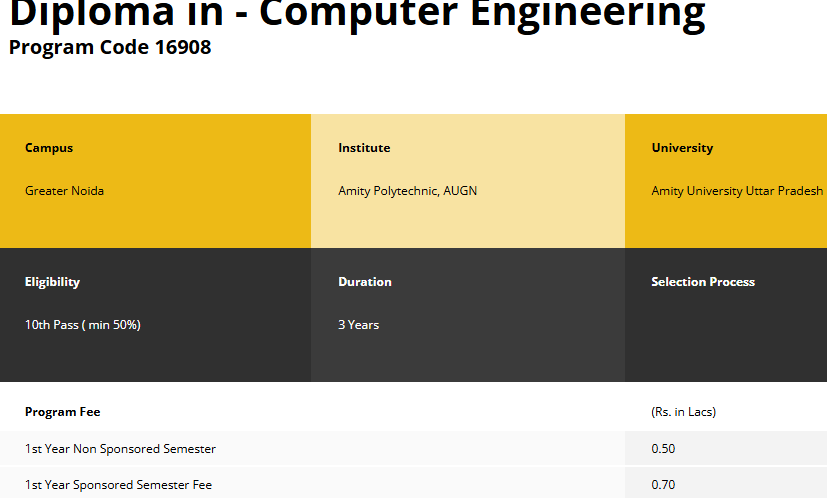The image size is (827, 498).
Task: Select the 1st Year Non Sponsored Semester row
Action: [x=120, y=449]
